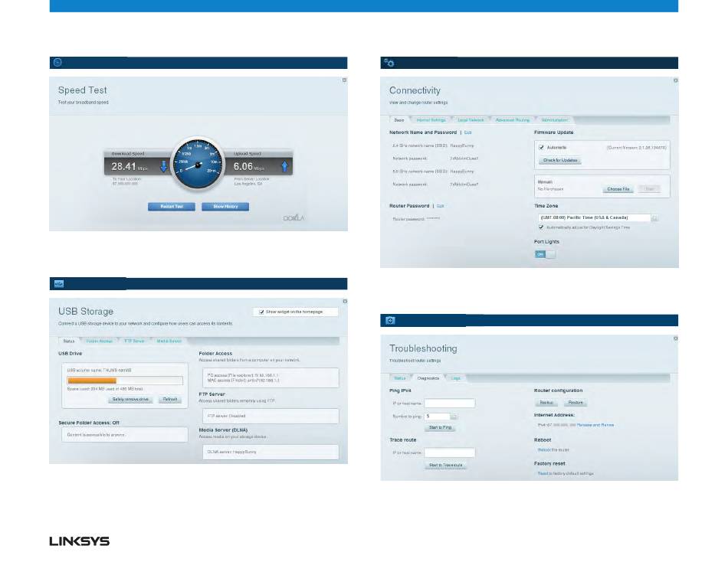Switch the Port Lights toggle

(x=545, y=254)
